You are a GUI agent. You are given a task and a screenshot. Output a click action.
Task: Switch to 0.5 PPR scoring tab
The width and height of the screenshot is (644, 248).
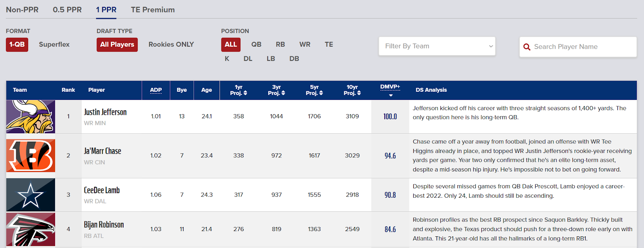(67, 10)
